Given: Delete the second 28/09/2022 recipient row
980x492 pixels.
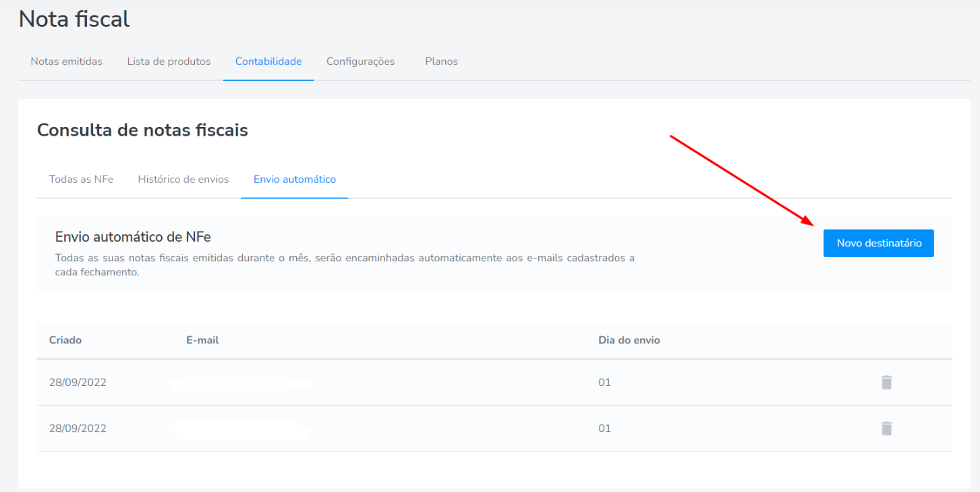Looking at the screenshot, I should click(x=886, y=429).
